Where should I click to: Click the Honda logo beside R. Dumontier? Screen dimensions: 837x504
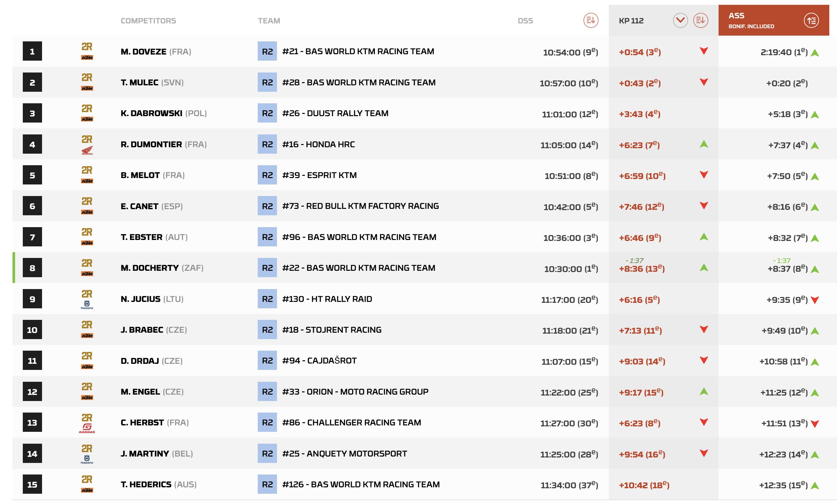(87, 150)
